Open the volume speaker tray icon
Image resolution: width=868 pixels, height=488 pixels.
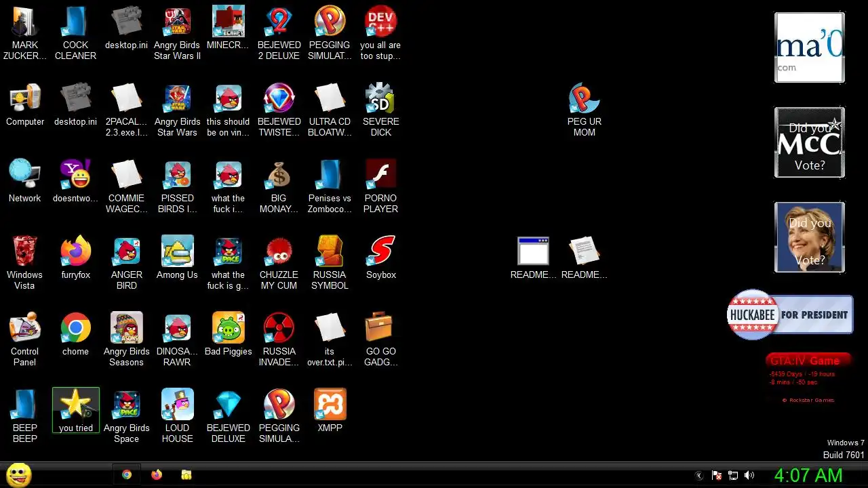coord(749,476)
